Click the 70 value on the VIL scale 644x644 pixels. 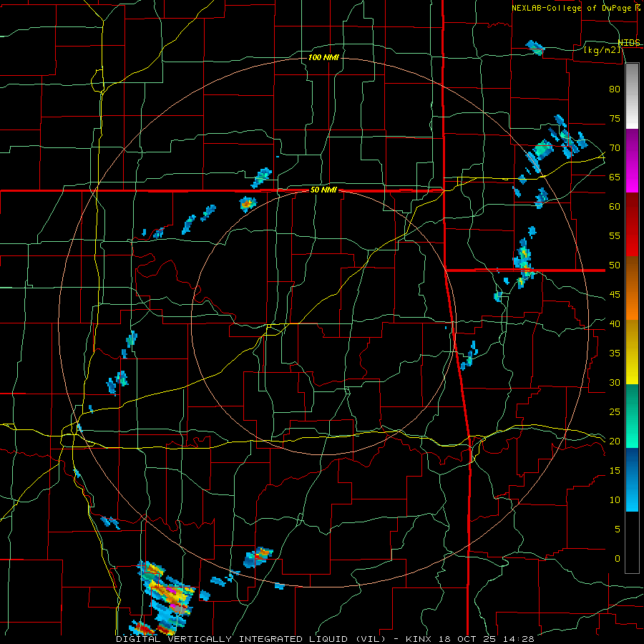(615, 148)
